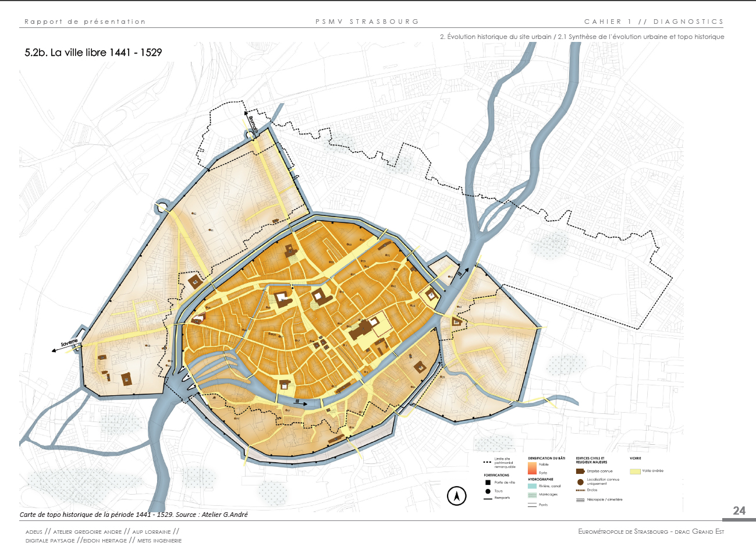Click the brown circle Localisation connue symbol
The height and width of the screenshot is (553, 756).
(x=580, y=482)
